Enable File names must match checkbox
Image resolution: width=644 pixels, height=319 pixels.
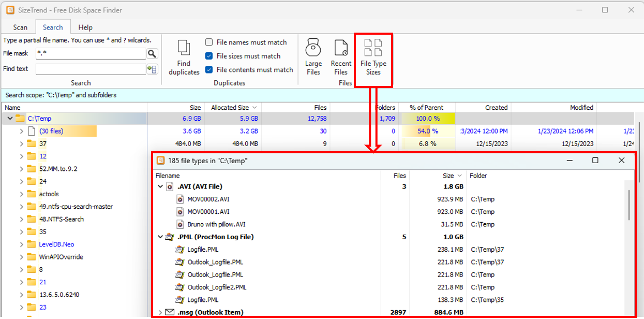209,42
